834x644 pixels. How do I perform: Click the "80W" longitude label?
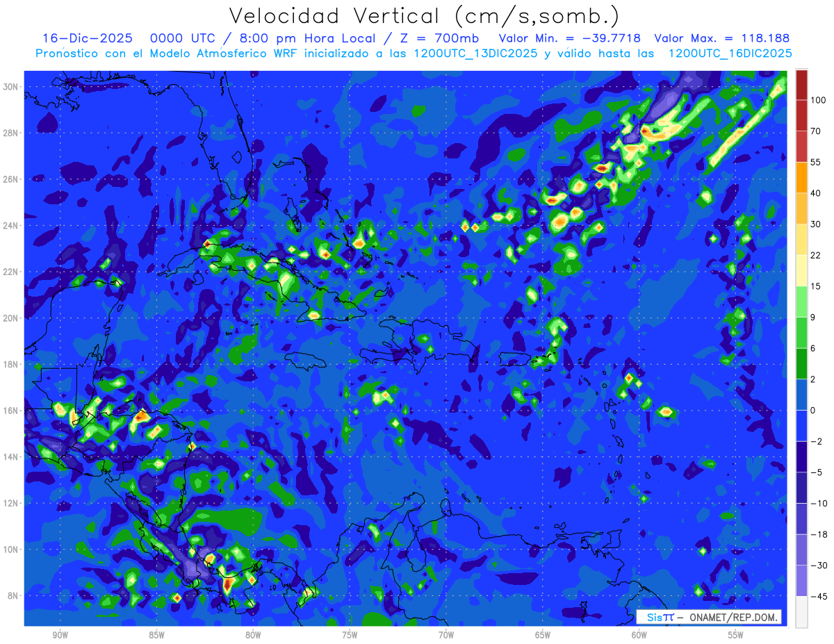[x=253, y=636]
